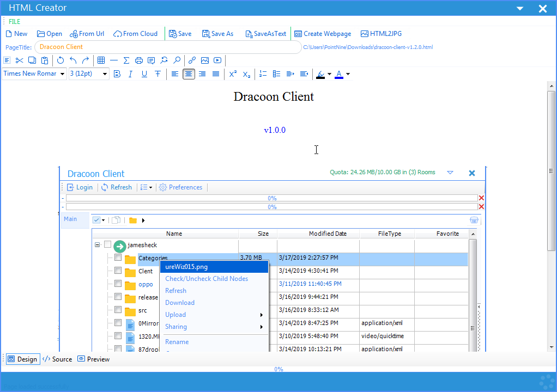Click the Center alignment button

[x=189, y=74]
